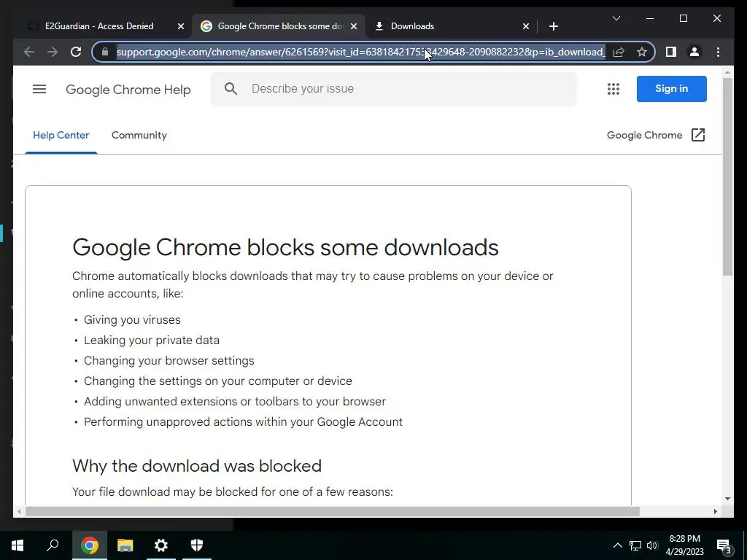Open the Chrome profile menu
747x560 pixels.
[694, 52]
